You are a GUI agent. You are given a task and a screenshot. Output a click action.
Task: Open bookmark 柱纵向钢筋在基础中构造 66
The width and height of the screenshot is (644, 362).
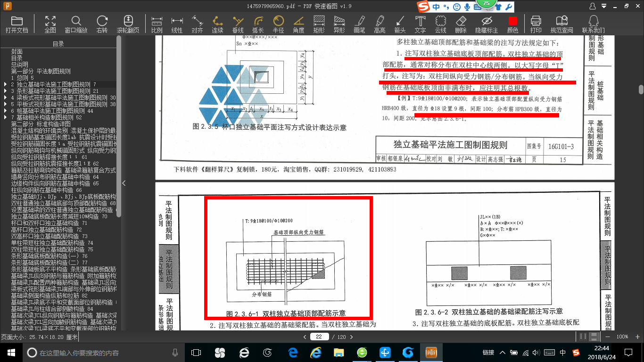(x=46, y=189)
